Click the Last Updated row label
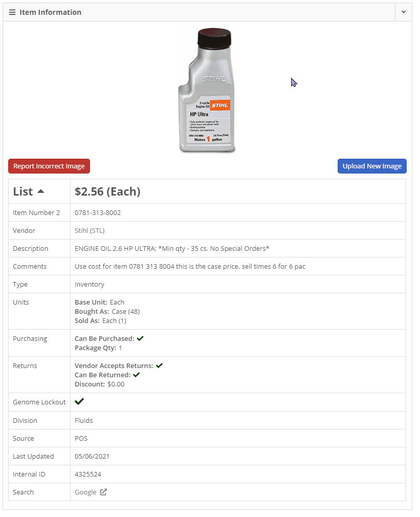The width and height of the screenshot is (420, 517). coord(33,456)
